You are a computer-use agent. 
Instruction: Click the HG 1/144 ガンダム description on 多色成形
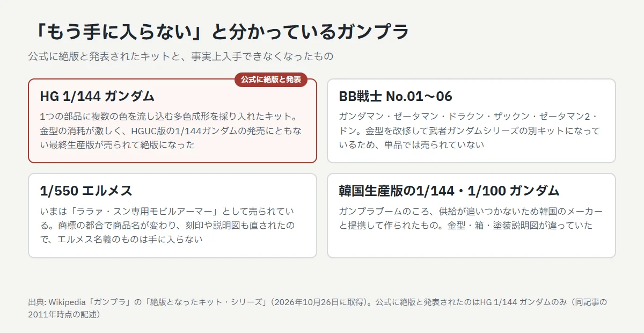point(172,131)
